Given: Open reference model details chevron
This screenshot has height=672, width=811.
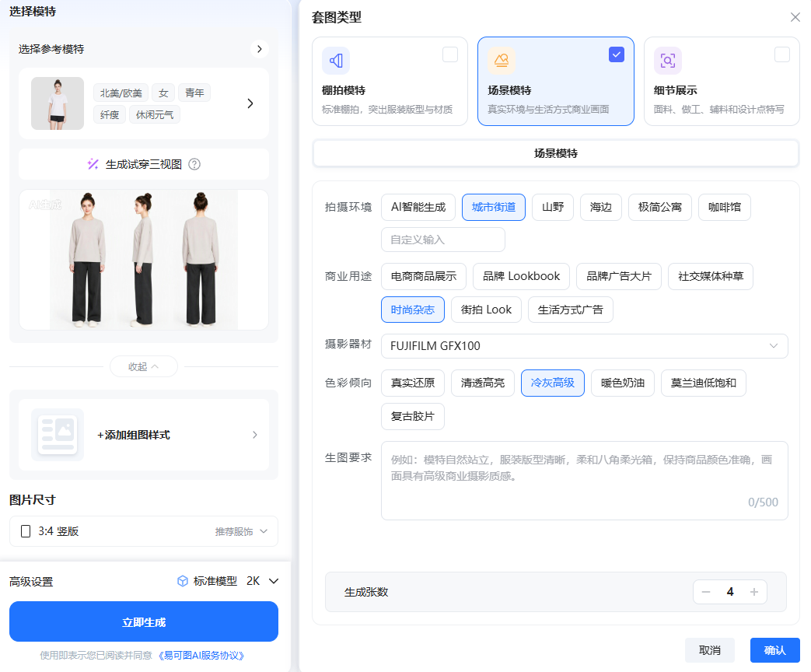Looking at the screenshot, I should (x=250, y=103).
